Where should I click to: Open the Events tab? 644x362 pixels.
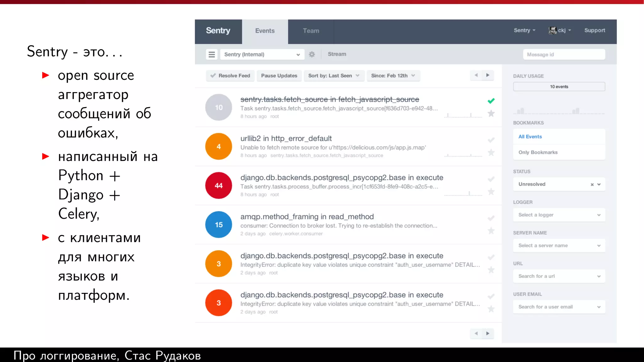coord(265,31)
